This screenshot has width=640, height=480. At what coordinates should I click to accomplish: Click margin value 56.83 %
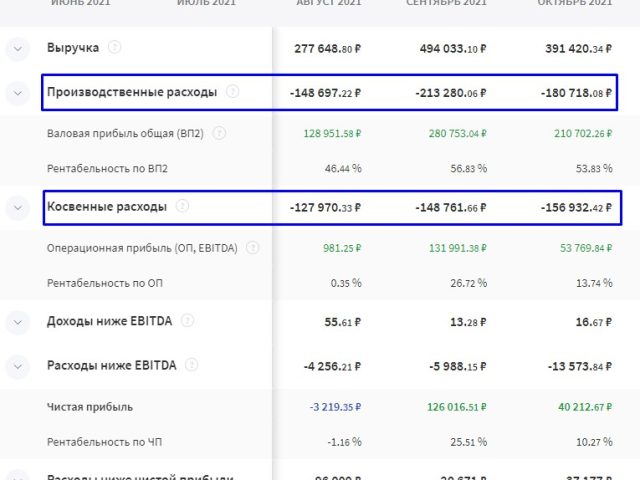469,169
